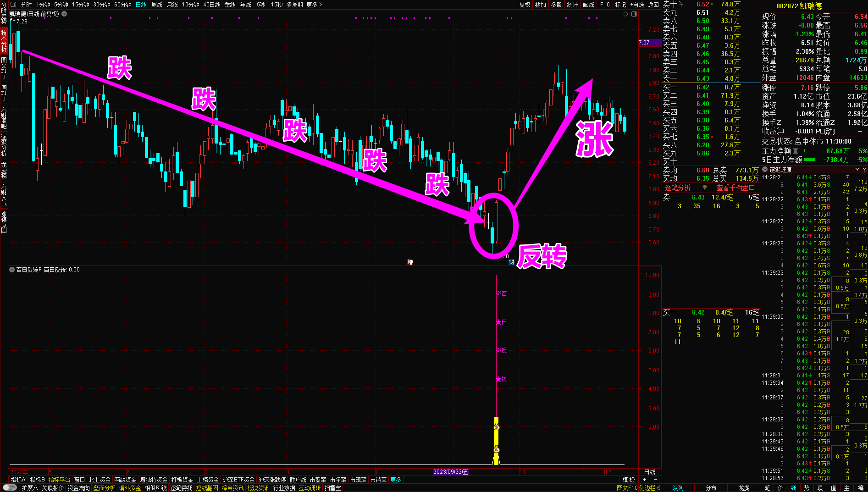The height and width of the screenshot is (492, 868).
Task: Open the 逐笔分析 link
Action: pyautogui.click(x=678, y=188)
